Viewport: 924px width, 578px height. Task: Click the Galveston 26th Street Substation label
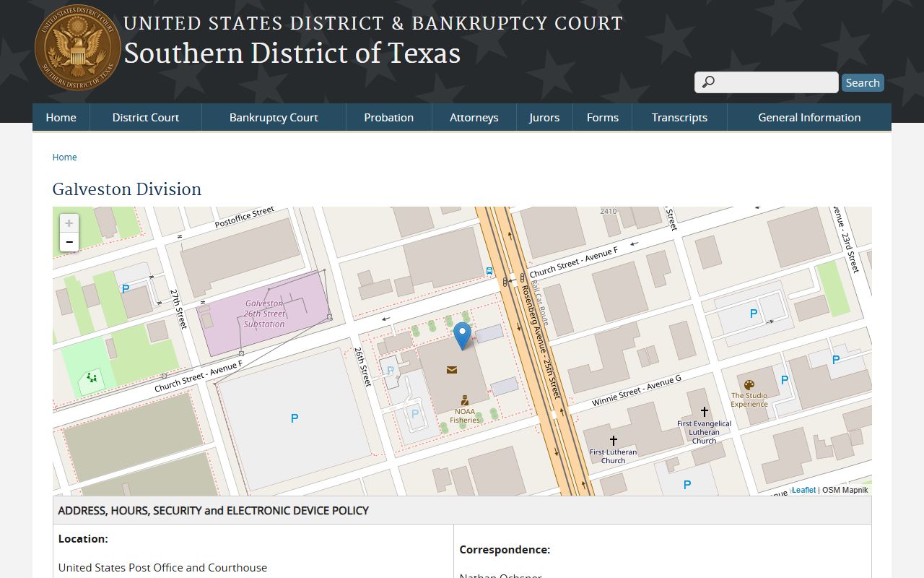tap(264, 314)
